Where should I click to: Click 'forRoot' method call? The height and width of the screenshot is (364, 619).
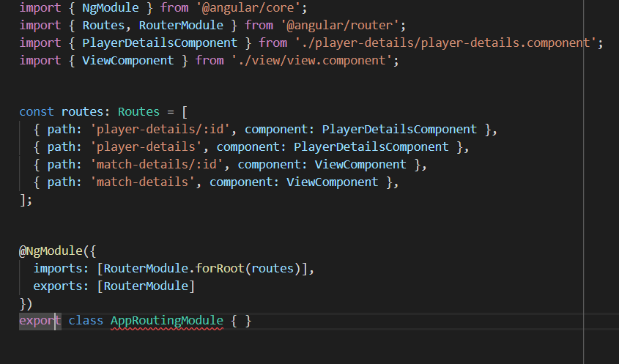(x=220, y=269)
